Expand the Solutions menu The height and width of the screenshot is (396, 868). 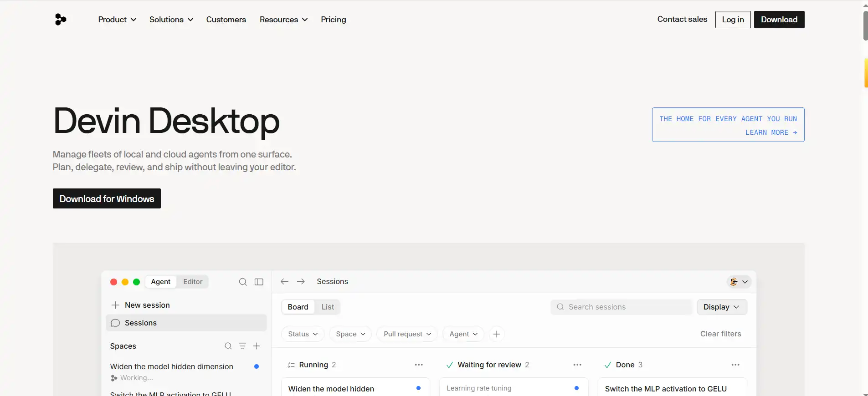[x=171, y=20]
